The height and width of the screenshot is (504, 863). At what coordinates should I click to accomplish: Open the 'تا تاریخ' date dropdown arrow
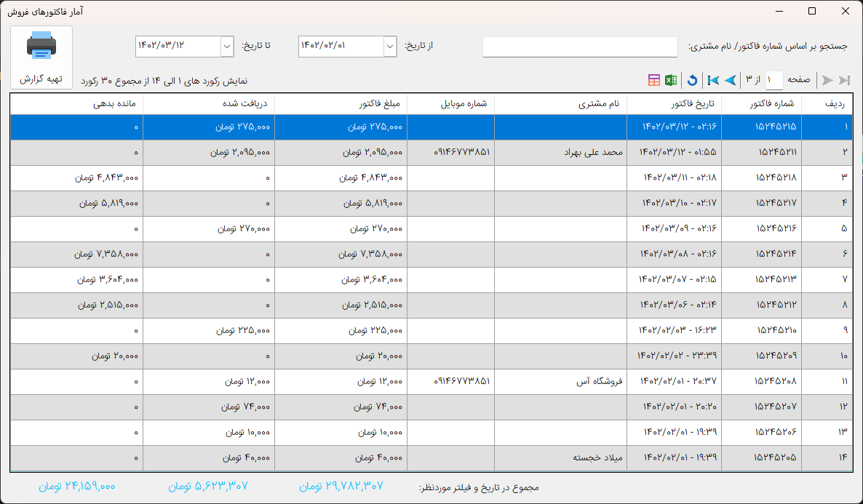tap(227, 47)
